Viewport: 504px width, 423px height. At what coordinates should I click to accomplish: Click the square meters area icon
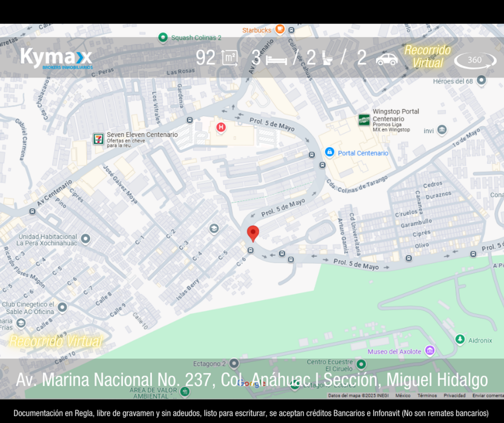(230, 58)
